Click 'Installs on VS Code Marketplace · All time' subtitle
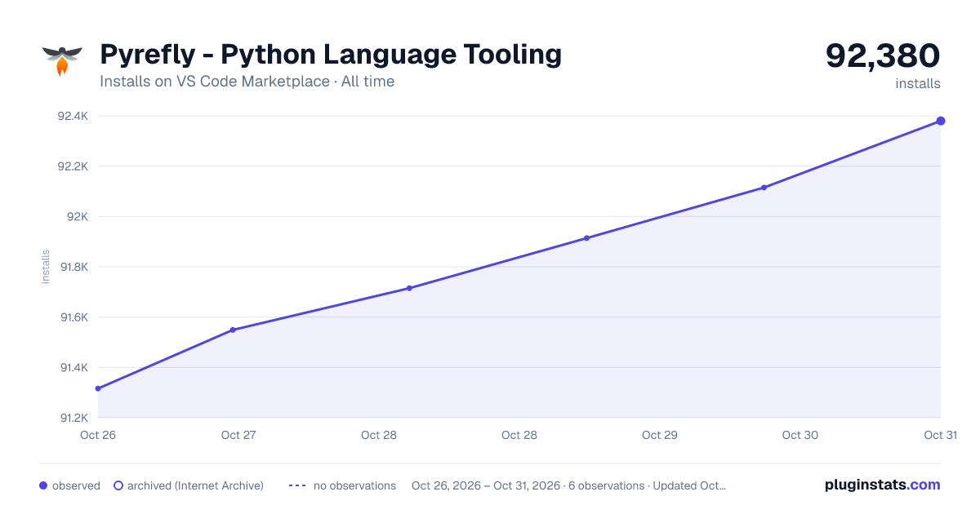980x514 pixels. click(247, 82)
